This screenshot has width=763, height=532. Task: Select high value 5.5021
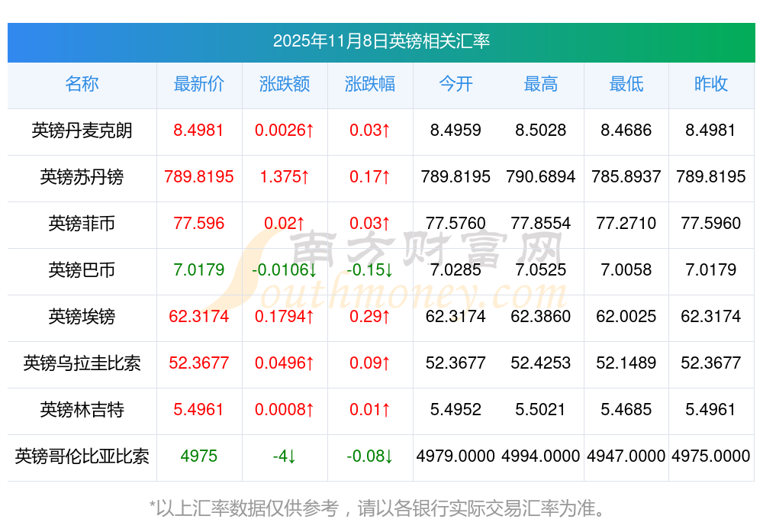tap(541, 409)
